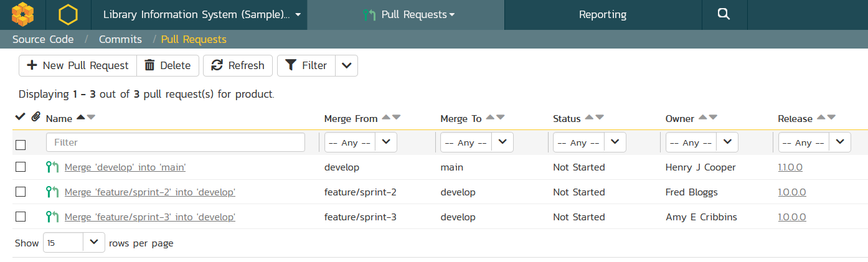Open the hexagon workspace icon
This screenshot has width=868, height=262.
(68, 14)
